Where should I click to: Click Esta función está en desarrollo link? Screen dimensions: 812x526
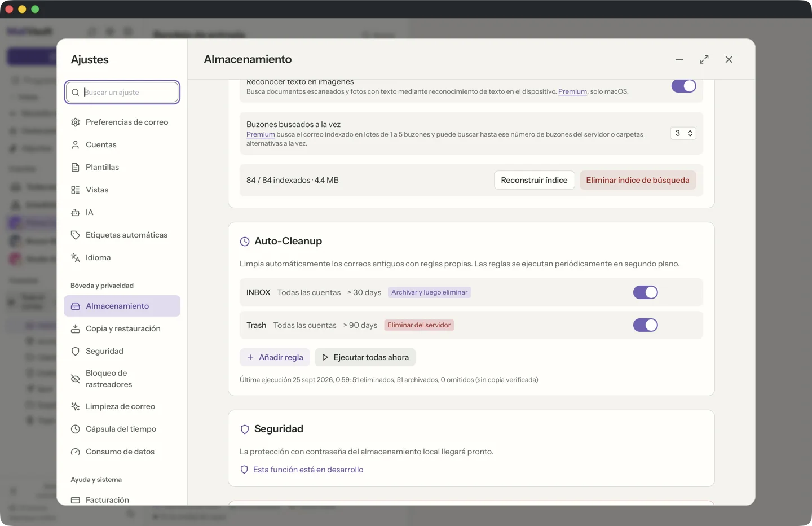click(308, 470)
